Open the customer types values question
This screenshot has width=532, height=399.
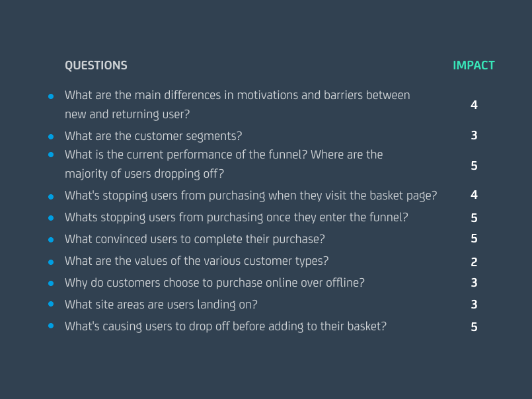(x=196, y=261)
